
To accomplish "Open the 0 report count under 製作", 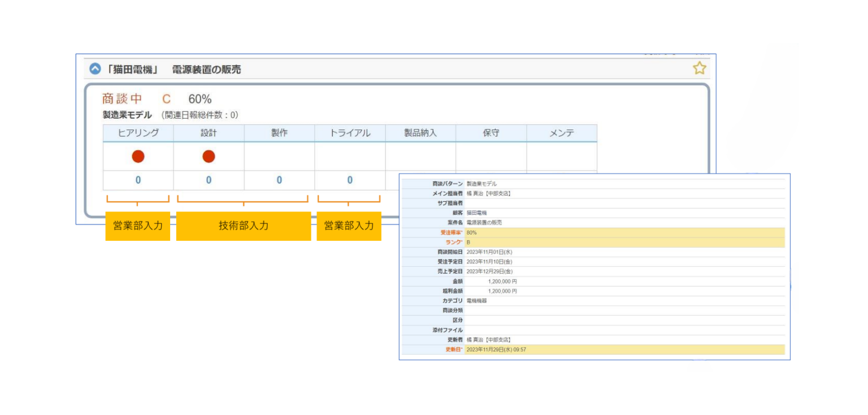I will coord(279,180).
